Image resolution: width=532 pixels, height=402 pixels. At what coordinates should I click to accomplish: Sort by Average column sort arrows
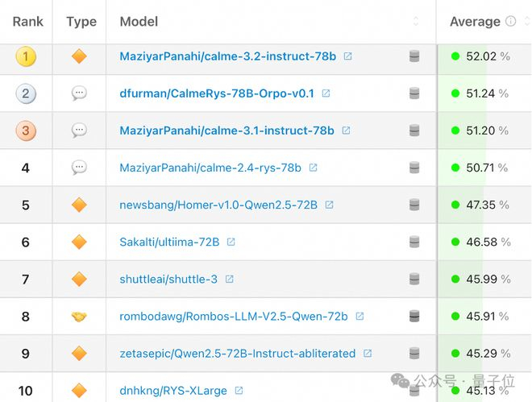[x=526, y=22]
